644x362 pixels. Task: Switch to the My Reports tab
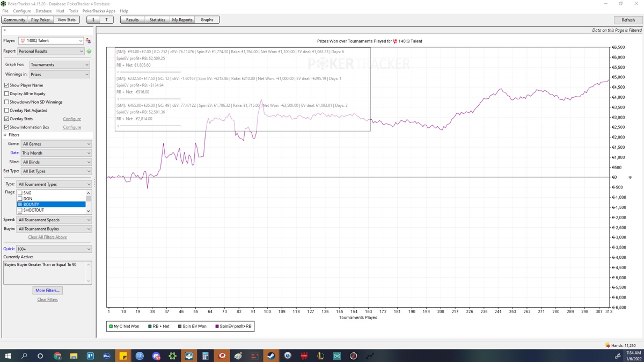tap(182, 20)
